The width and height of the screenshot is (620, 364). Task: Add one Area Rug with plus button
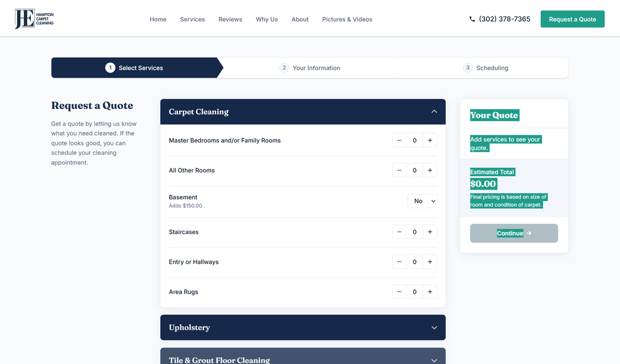coord(430,292)
